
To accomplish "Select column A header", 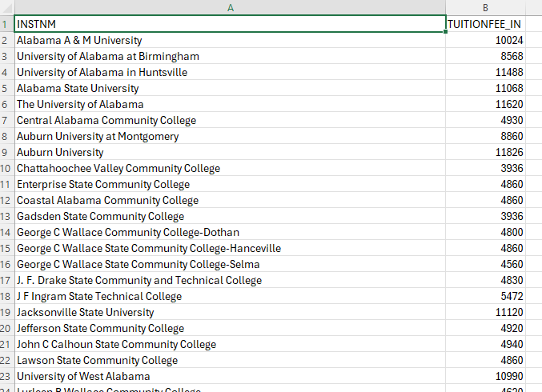I will point(230,7).
